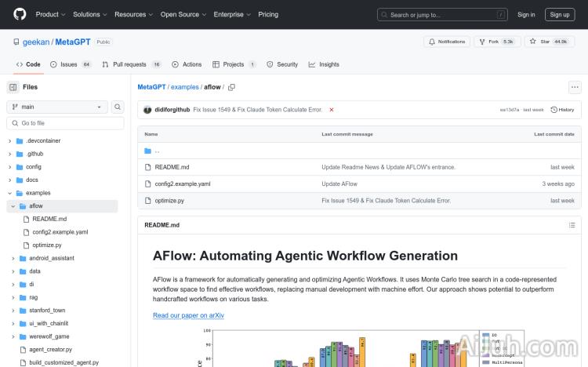Screen dimensions: 588x367
Task: Copy the path with the copy icon
Action: [232, 87]
